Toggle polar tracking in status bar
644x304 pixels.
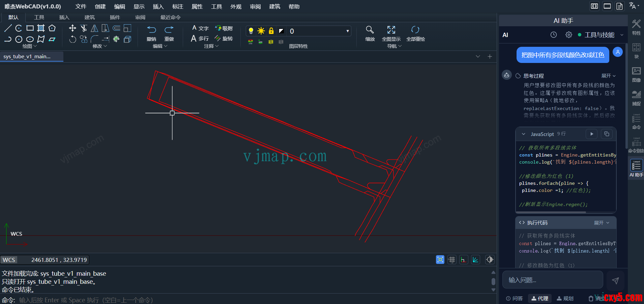(x=475, y=260)
